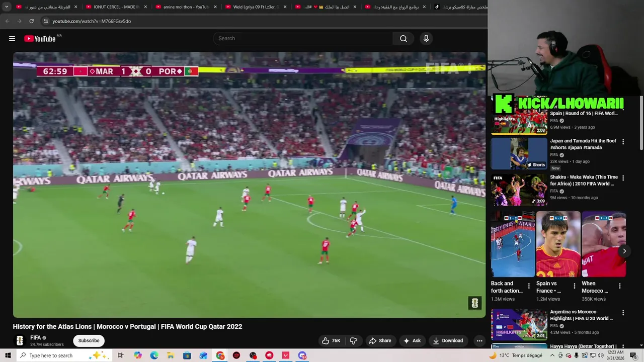Image resolution: width=644 pixels, height=362 pixels.
Task: Open Shakira Waka Waka video thumbnail
Action: 519,190
